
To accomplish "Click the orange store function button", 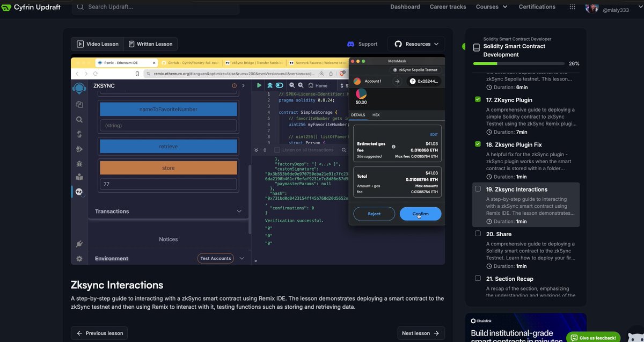I will [169, 168].
